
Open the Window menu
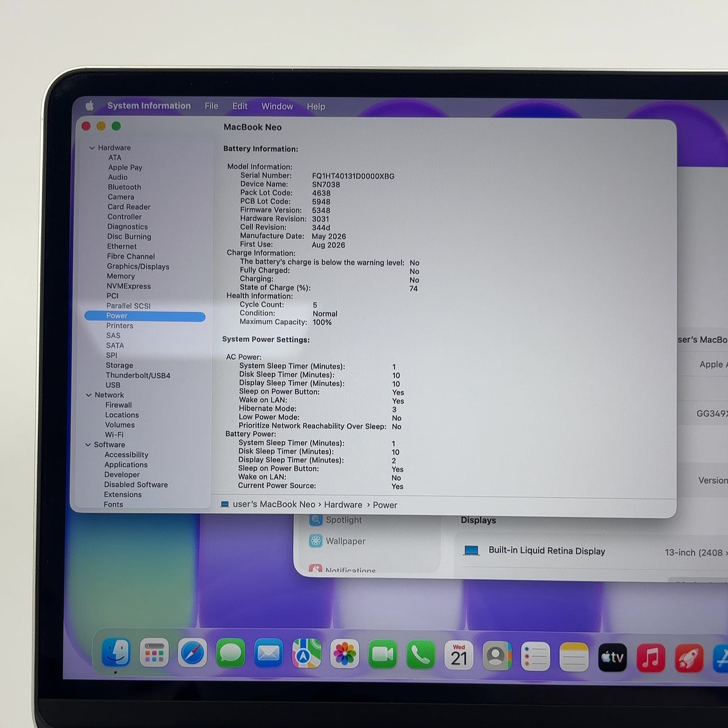pos(277,106)
